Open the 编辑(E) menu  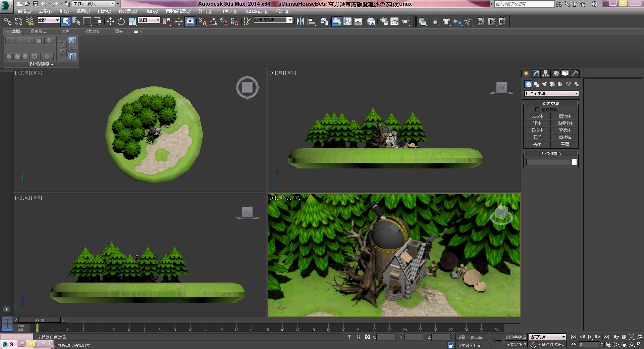[x=24, y=11]
